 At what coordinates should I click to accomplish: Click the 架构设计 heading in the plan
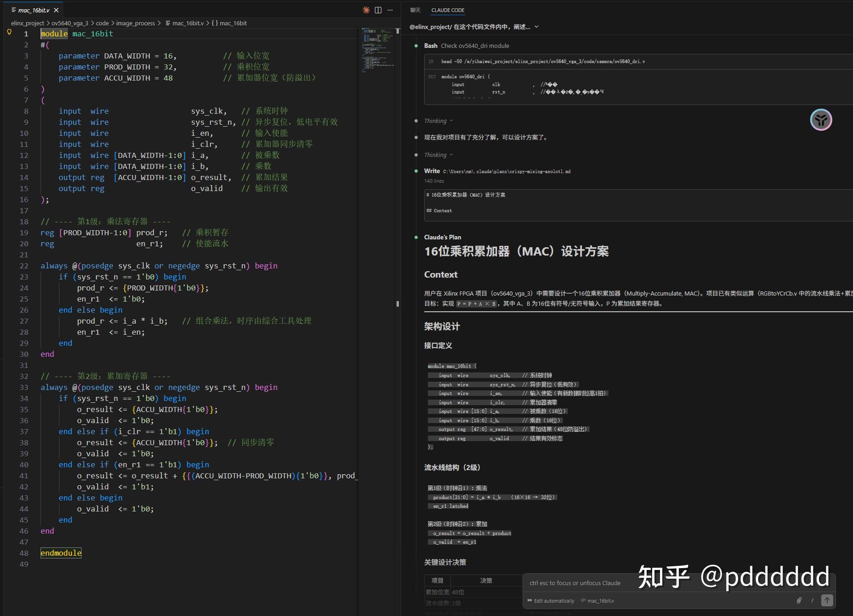pos(442,326)
